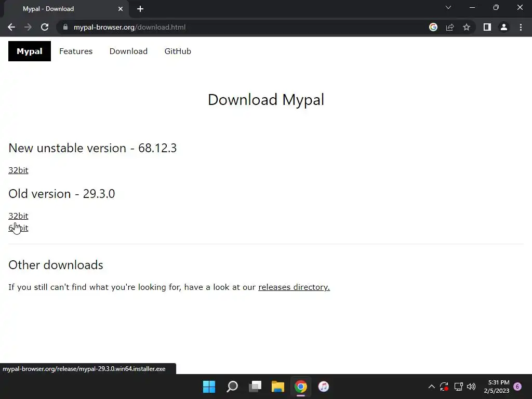The height and width of the screenshot is (399, 532).
Task: Open network status tray icon
Action: 458,387
